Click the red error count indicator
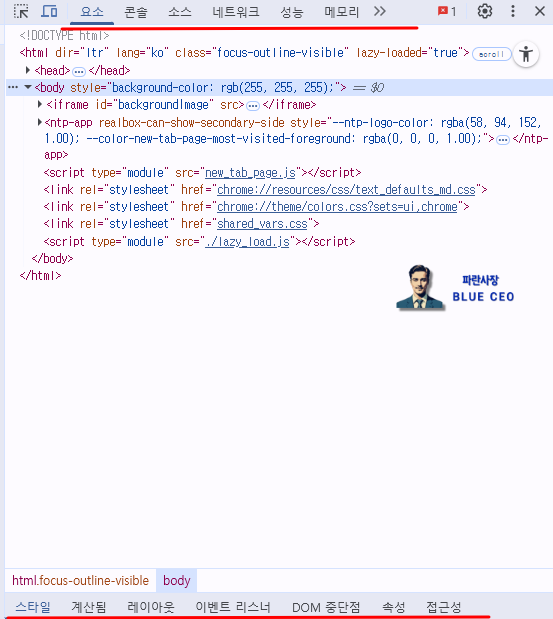Viewport: 553px width, 619px height. tap(446, 11)
